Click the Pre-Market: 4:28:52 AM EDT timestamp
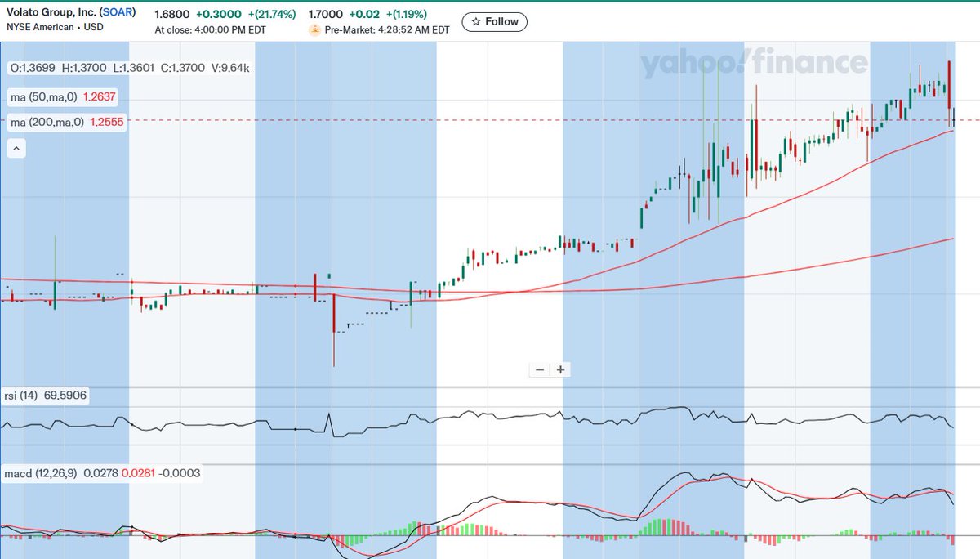Viewport: 980px width, 559px height. 387,29
